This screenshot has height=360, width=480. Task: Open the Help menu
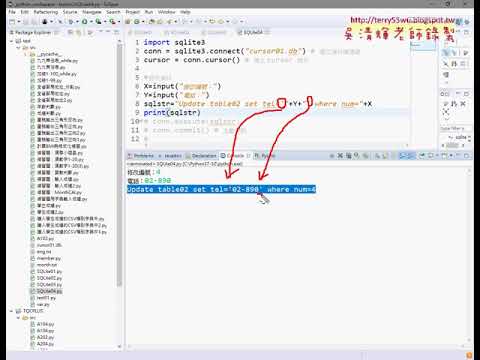(185, 12)
